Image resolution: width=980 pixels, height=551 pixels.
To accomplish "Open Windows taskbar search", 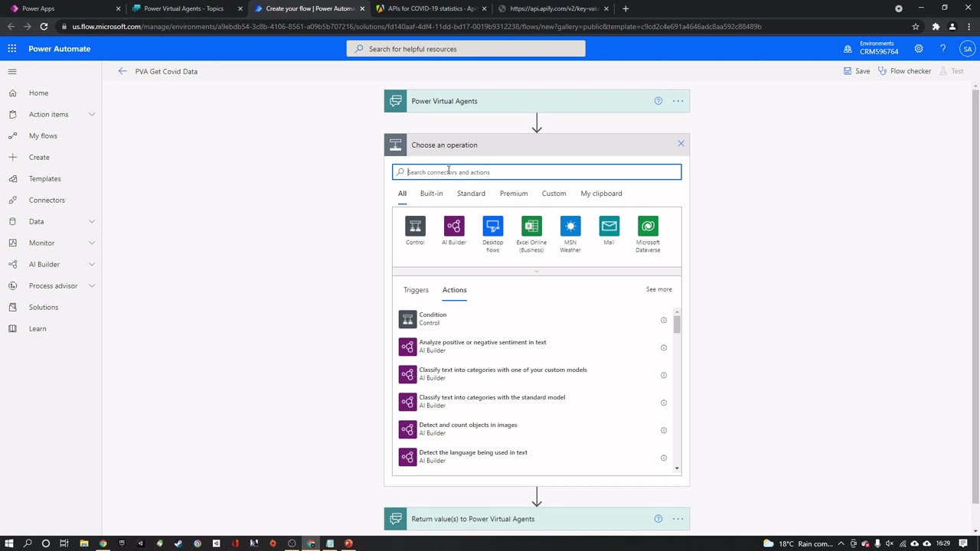I will (28, 543).
